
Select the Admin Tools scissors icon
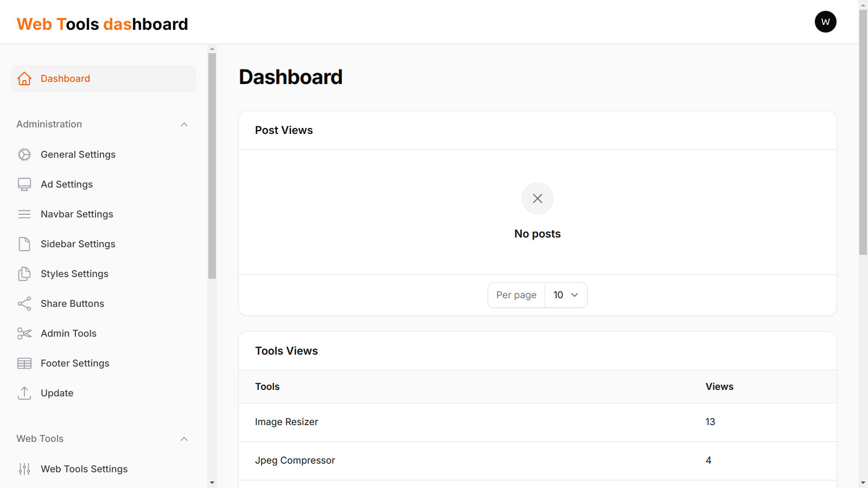tap(24, 333)
